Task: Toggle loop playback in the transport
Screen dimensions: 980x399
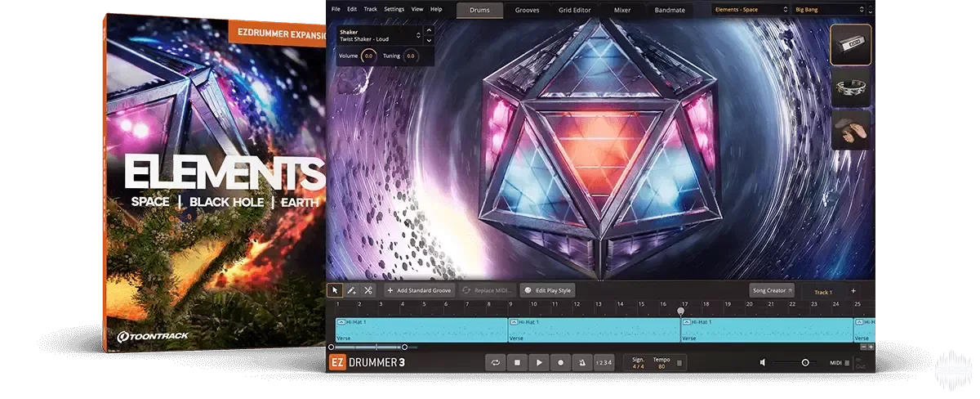Action: click(x=495, y=362)
